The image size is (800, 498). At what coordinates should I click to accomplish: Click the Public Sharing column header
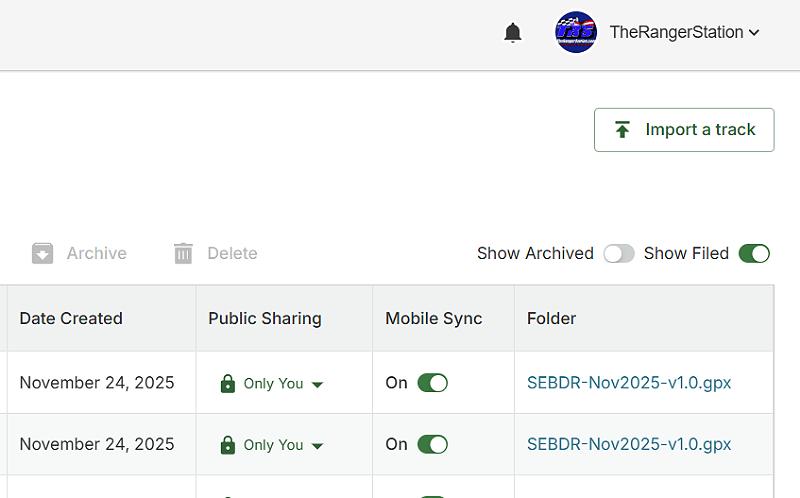[265, 318]
